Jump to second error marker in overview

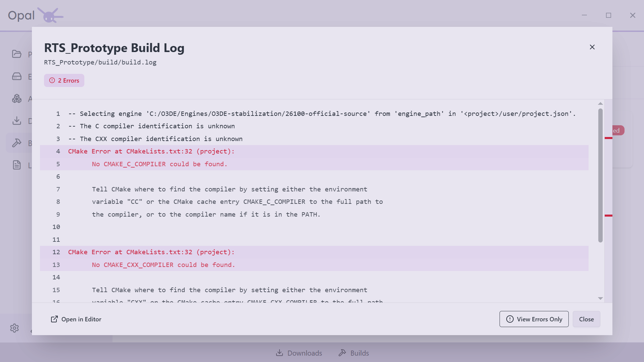click(608, 216)
